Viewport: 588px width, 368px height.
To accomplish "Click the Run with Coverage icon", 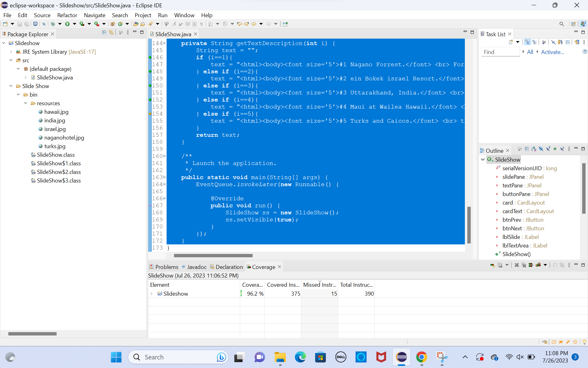I will [x=82, y=24].
